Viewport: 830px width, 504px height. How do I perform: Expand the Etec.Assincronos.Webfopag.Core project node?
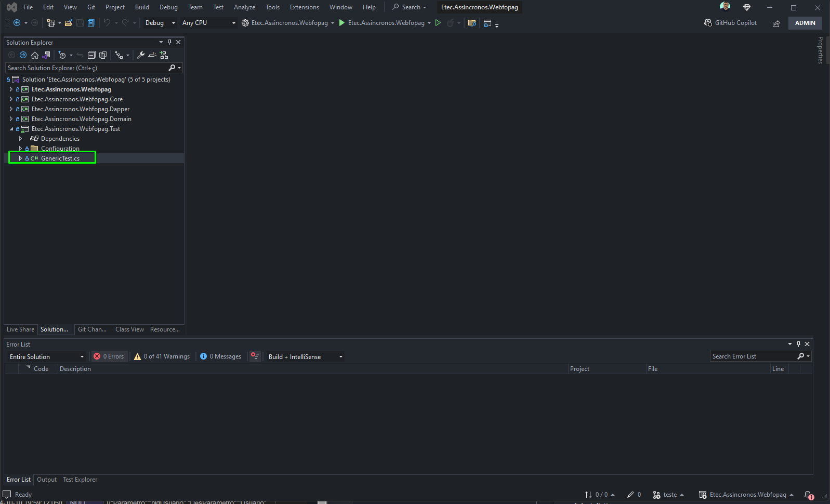pos(11,99)
